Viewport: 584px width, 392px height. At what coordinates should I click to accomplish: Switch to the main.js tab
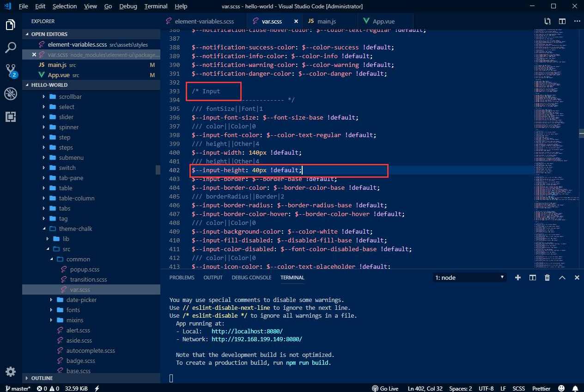pyautogui.click(x=326, y=21)
